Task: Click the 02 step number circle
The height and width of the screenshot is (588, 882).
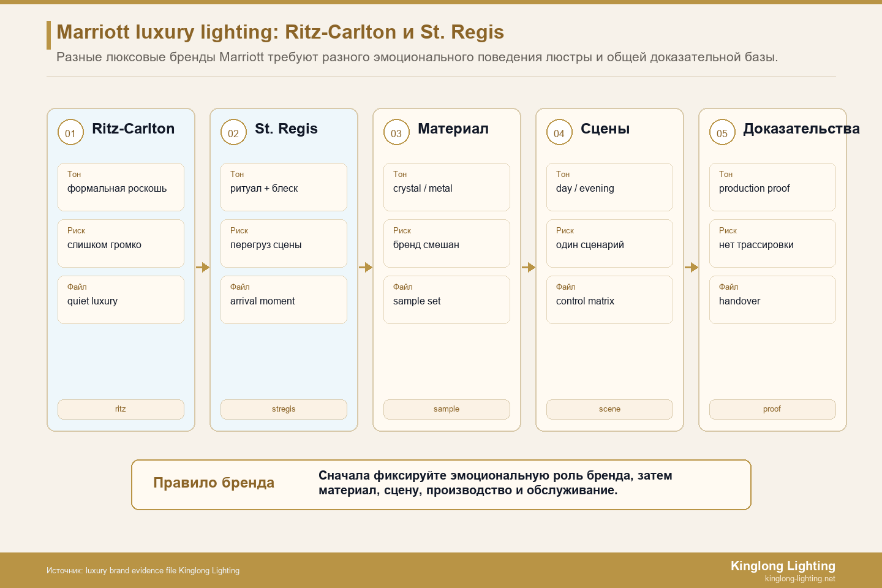Action: 233,132
